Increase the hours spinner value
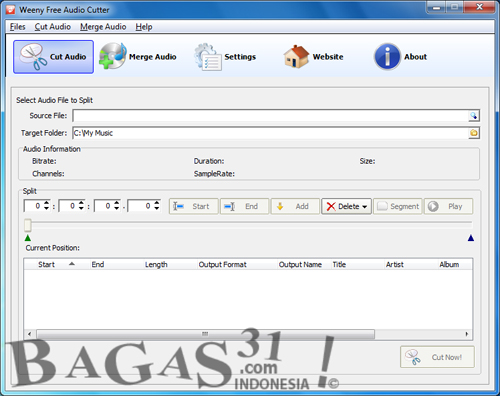Image resolution: width=500 pixels, height=396 pixels. click(x=46, y=203)
